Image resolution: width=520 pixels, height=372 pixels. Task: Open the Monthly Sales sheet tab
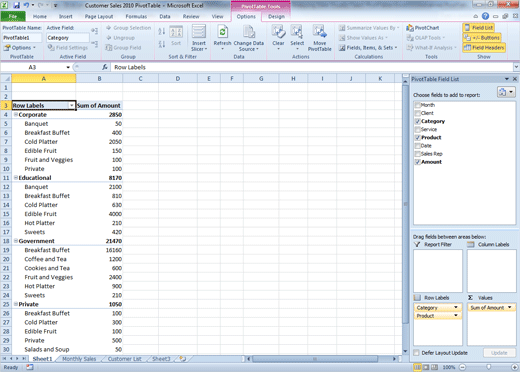pos(79,359)
